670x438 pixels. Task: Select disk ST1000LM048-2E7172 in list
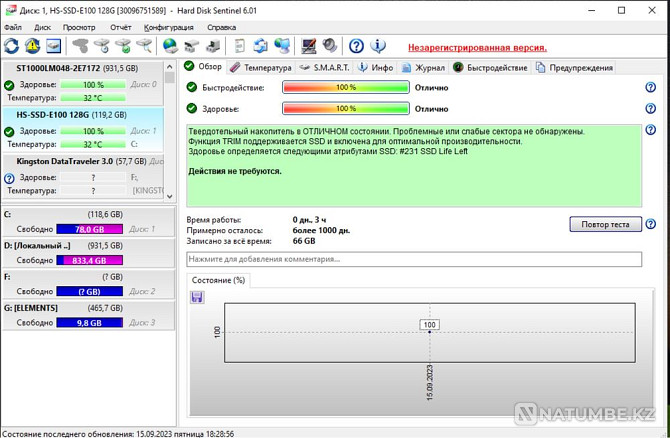[x=83, y=83]
